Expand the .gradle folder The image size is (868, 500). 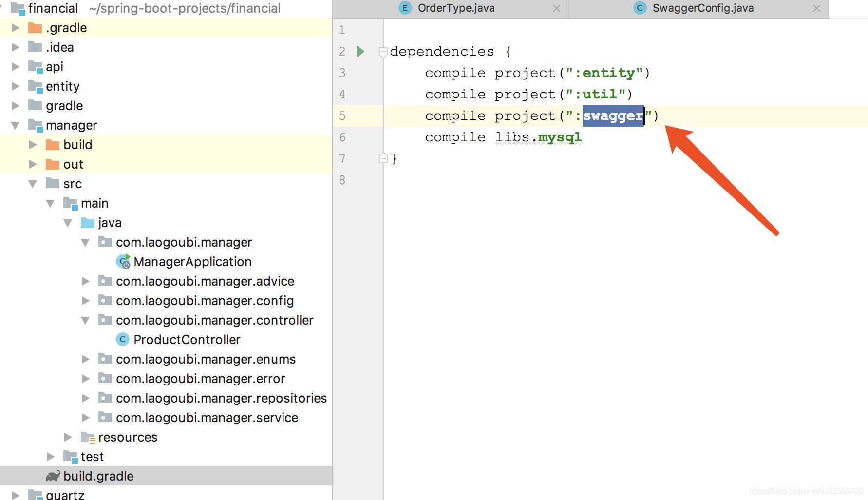coord(15,28)
